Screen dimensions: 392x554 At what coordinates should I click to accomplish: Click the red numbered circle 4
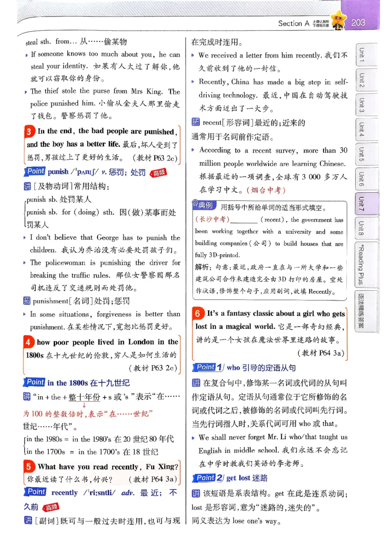(x=29, y=342)
